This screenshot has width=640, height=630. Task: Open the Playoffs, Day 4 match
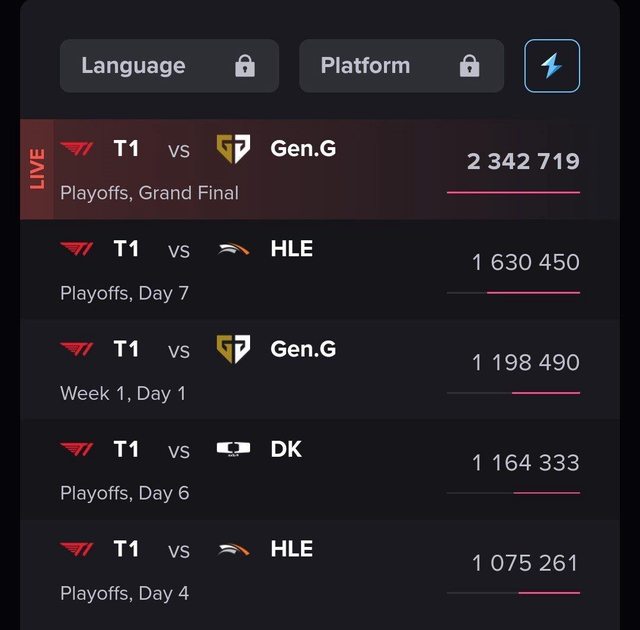(300, 570)
